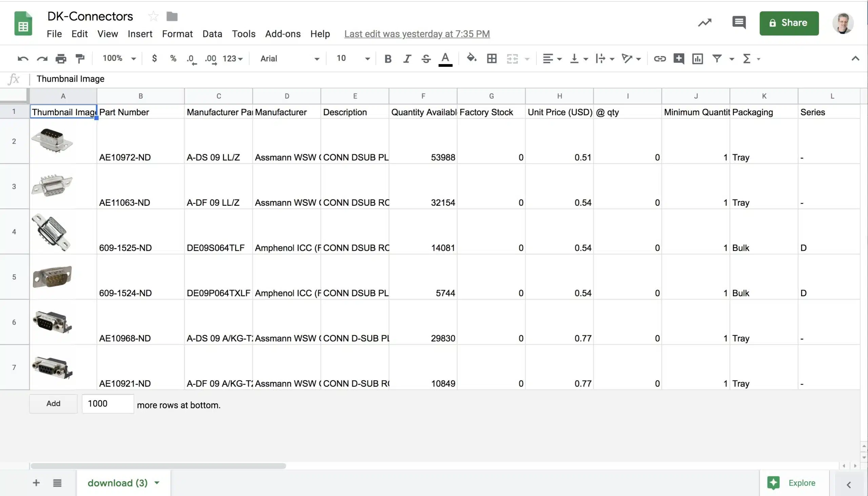Open the fill color bucket
The height and width of the screenshot is (496, 868).
pyautogui.click(x=472, y=58)
